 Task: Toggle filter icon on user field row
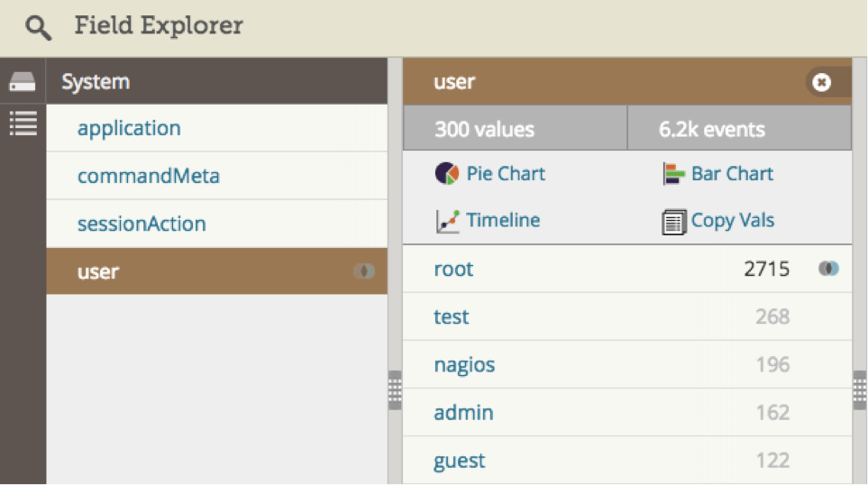pos(364,271)
